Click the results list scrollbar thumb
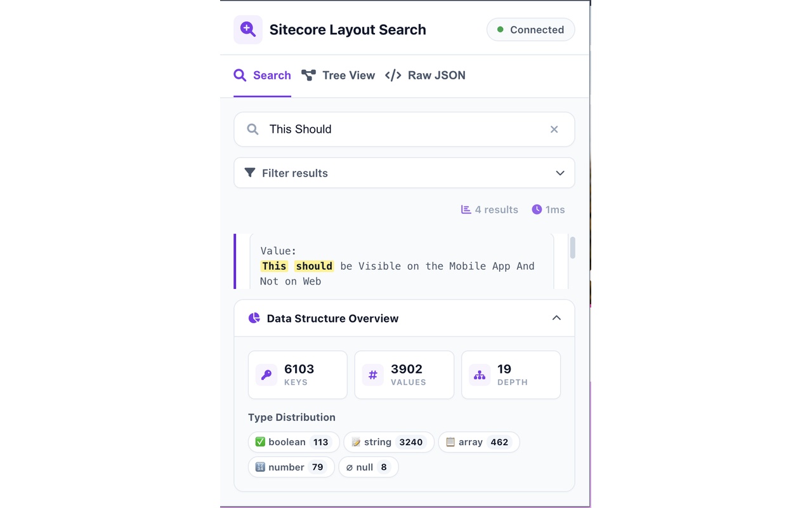This screenshot has width=812, height=508. pos(573,248)
